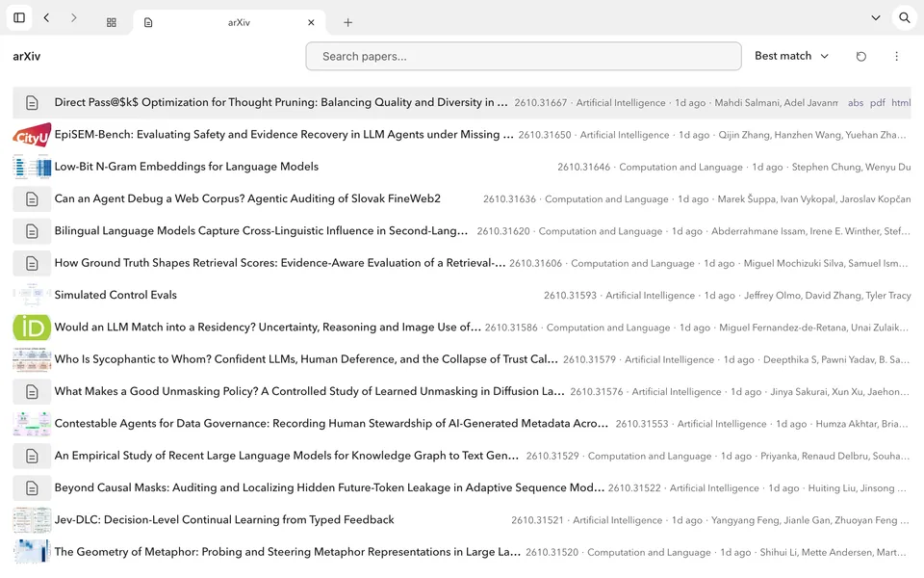The height and width of the screenshot is (578, 924).
Task: Go back to previous page
Action: point(46,17)
